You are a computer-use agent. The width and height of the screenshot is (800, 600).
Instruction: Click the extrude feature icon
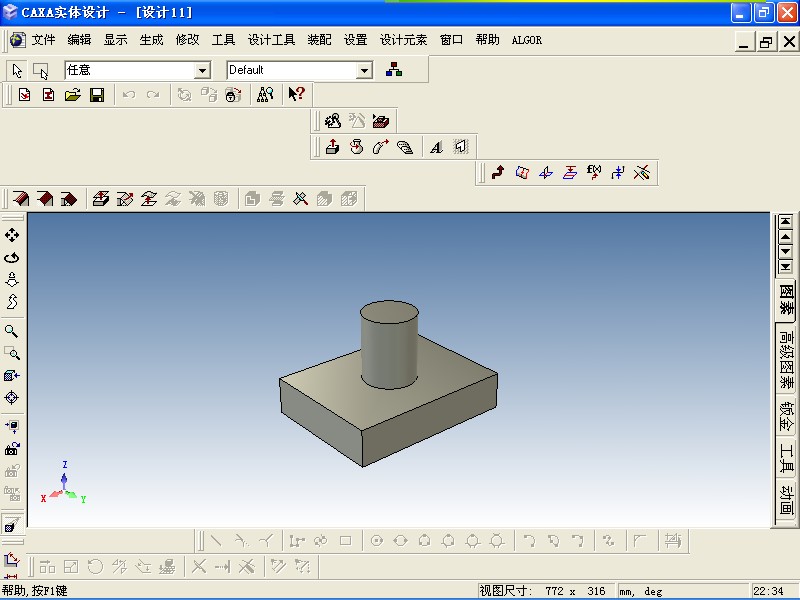click(x=333, y=147)
